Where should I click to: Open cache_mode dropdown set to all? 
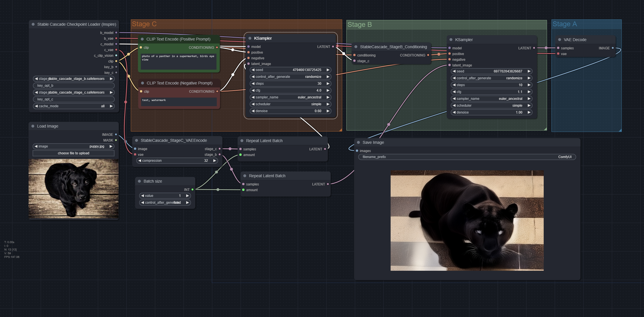[74, 106]
